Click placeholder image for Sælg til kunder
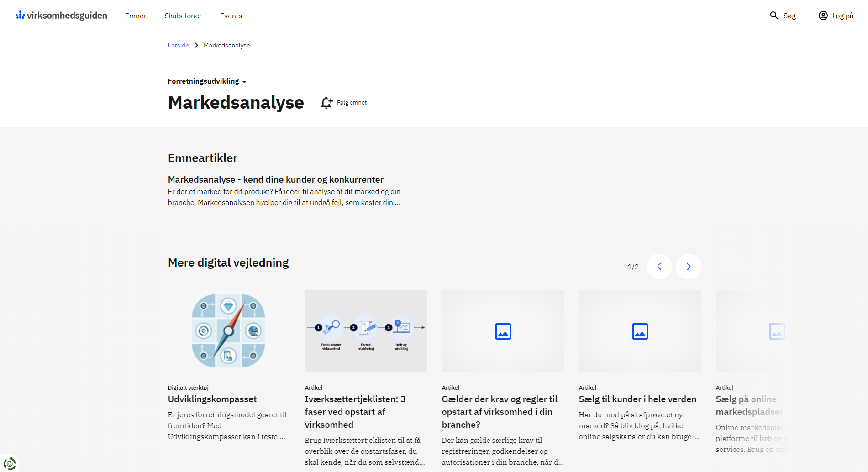This screenshot has height=472, width=868. (x=640, y=331)
